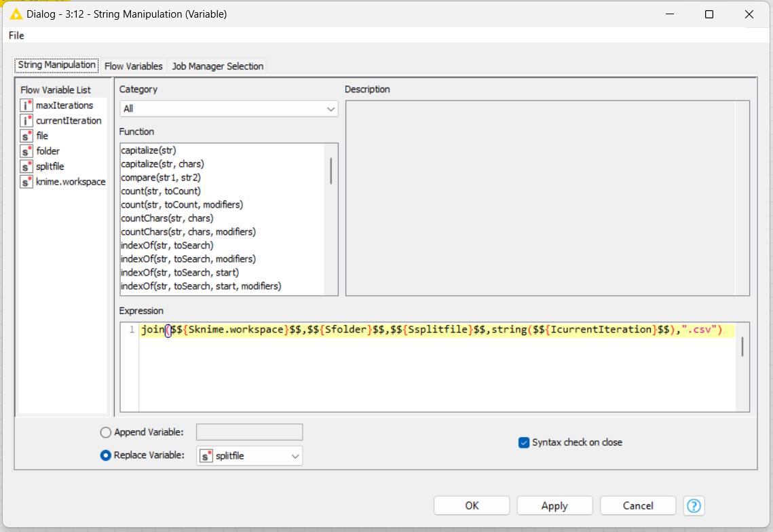773x532 pixels.
Task: Open the Job Manager Selection tab
Action: tap(217, 66)
